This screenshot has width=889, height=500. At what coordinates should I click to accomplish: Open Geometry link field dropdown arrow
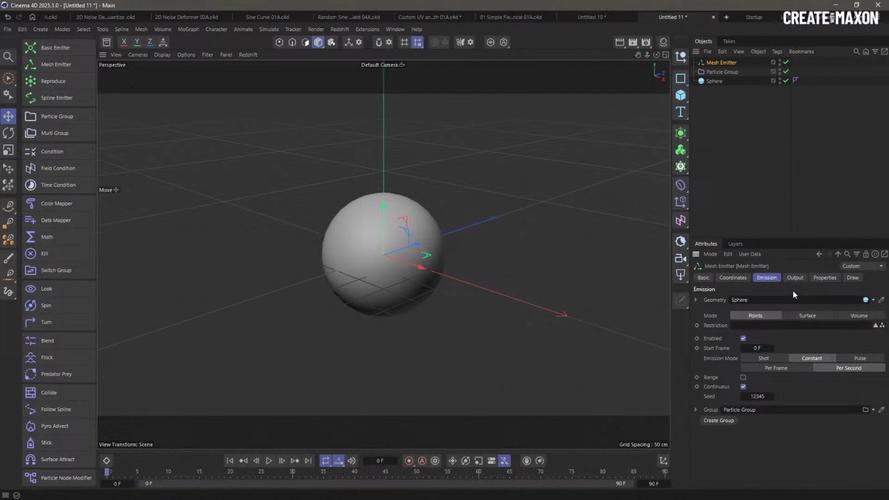click(x=873, y=300)
